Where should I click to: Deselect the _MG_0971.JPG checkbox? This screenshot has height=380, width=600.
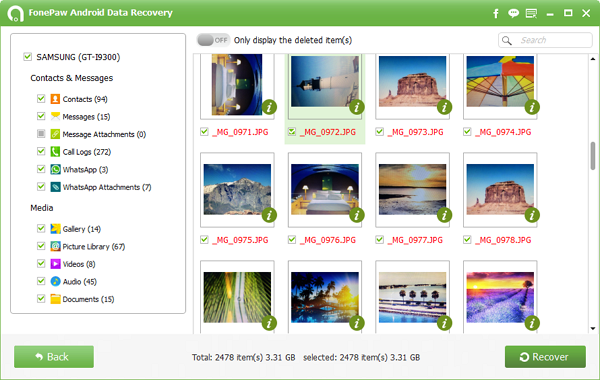tap(204, 132)
